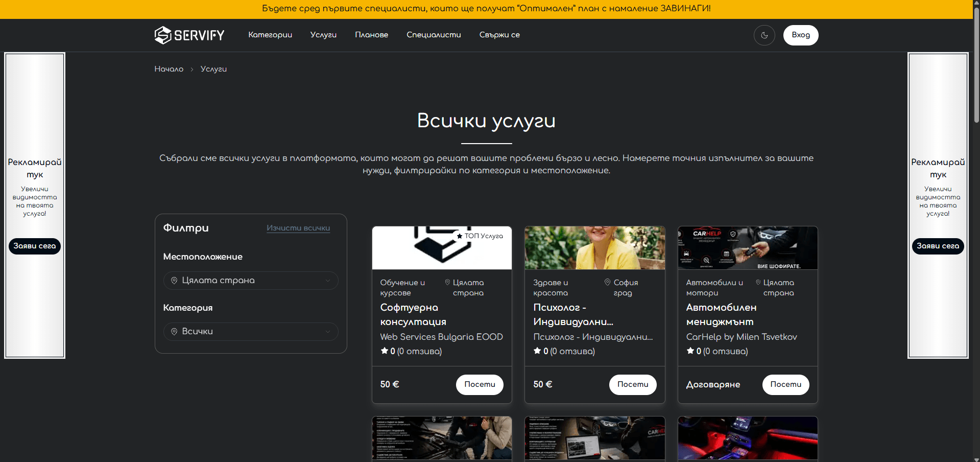Click Здраве и красота category label
The width and height of the screenshot is (980, 462).
pyautogui.click(x=551, y=288)
